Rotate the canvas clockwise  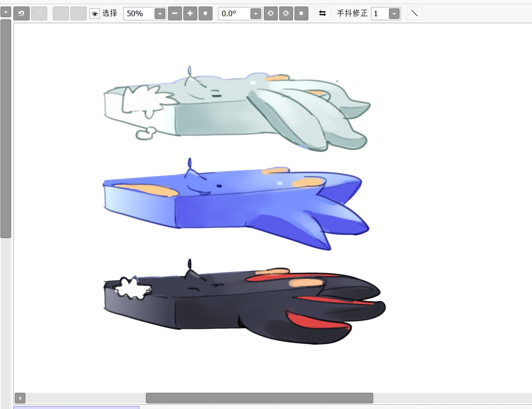(x=286, y=13)
